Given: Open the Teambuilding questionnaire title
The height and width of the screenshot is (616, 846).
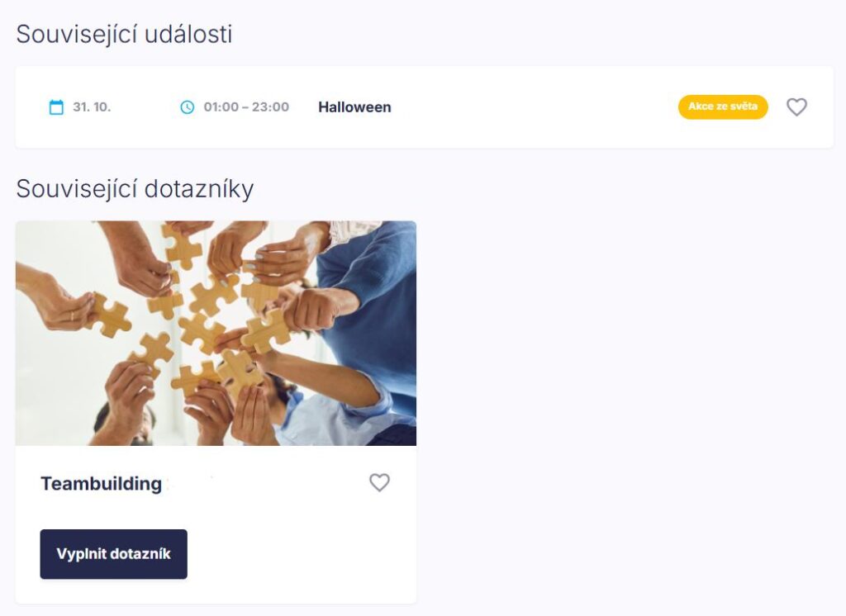Looking at the screenshot, I should tap(101, 483).
